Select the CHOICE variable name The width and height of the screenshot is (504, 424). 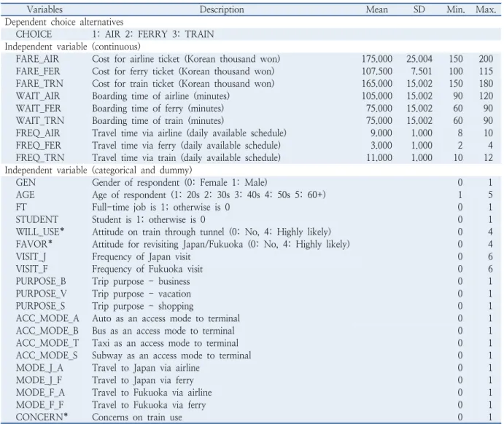tap(34, 34)
